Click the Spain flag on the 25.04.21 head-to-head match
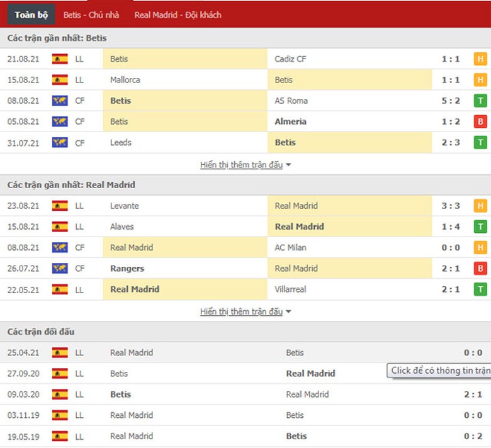The image size is (491, 448). [60, 353]
